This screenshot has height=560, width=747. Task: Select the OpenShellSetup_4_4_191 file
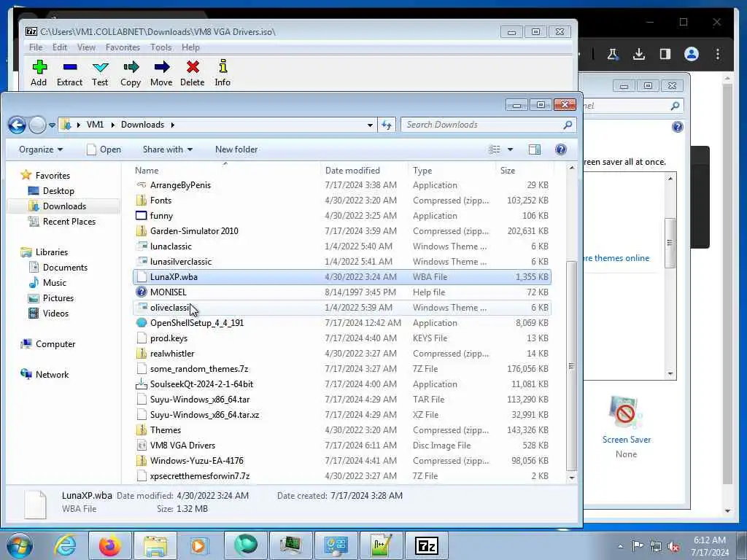click(341, 323)
